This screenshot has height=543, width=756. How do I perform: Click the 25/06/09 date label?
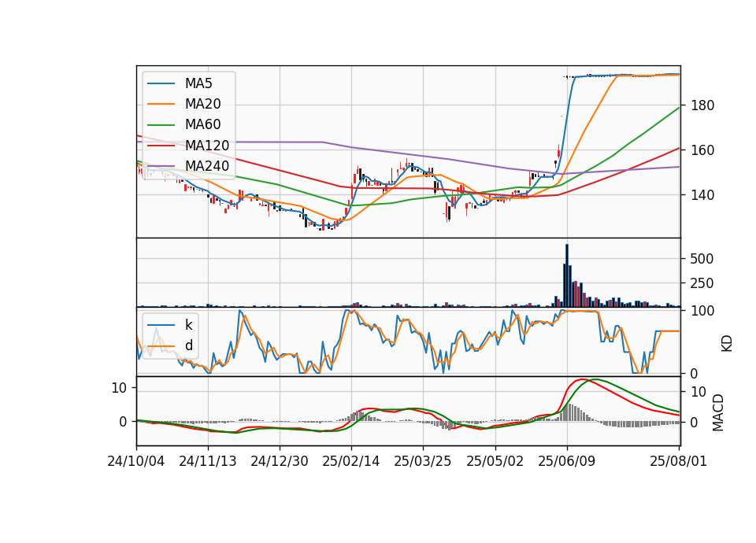pos(566,461)
